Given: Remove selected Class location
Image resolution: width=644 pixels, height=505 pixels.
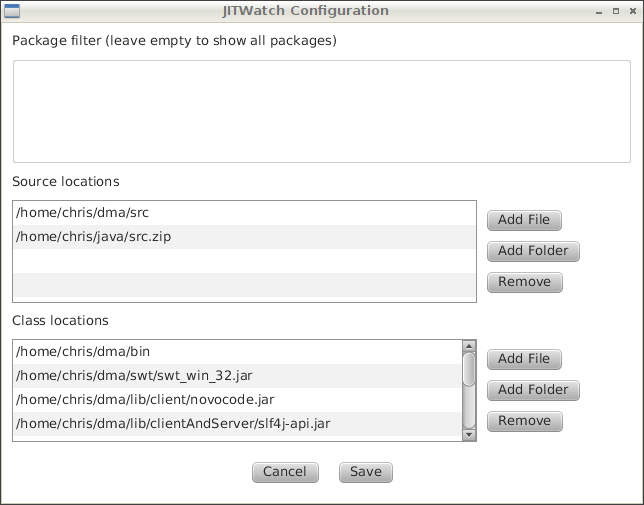Looking at the screenshot, I should pyautogui.click(x=524, y=421).
